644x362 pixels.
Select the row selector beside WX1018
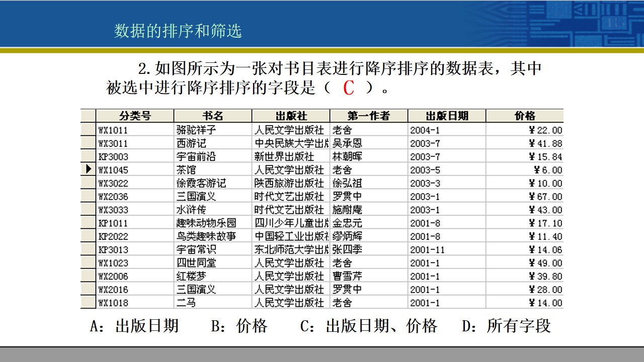pyautogui.click(x=88, y=303)
